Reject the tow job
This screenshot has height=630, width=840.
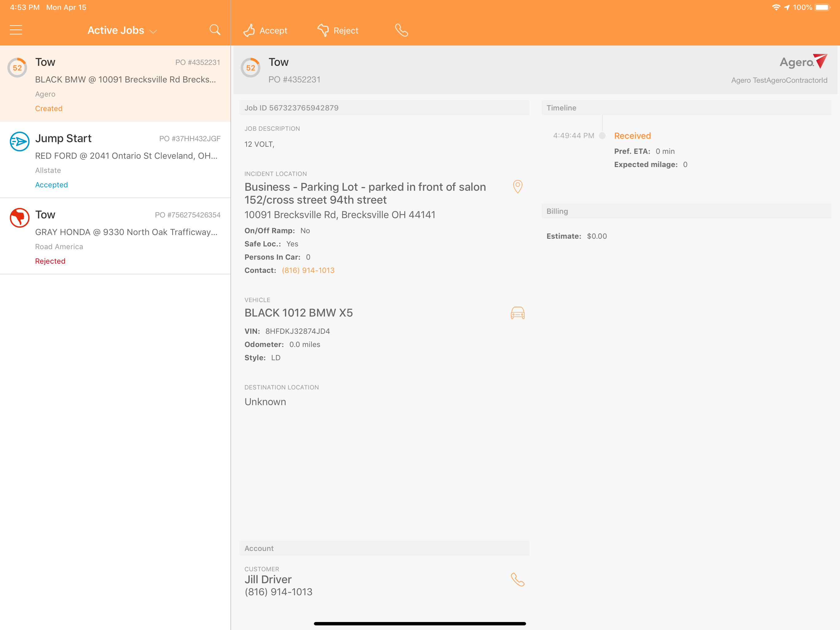[338, 30]
